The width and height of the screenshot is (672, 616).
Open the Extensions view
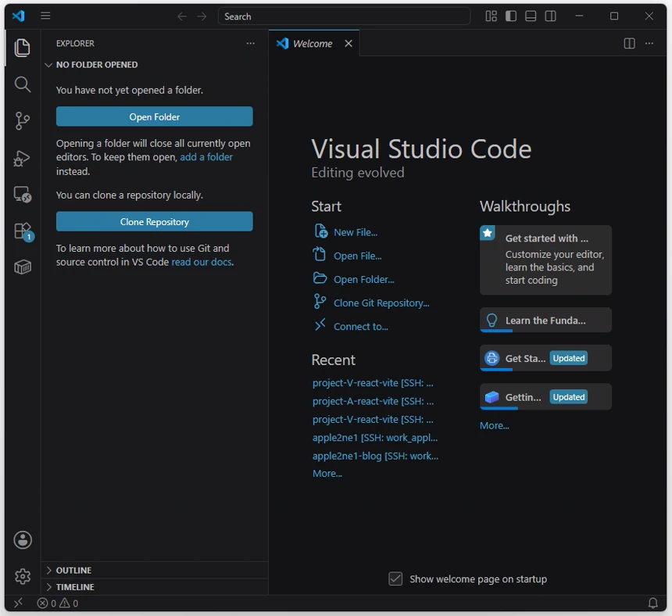coord(23,231)
